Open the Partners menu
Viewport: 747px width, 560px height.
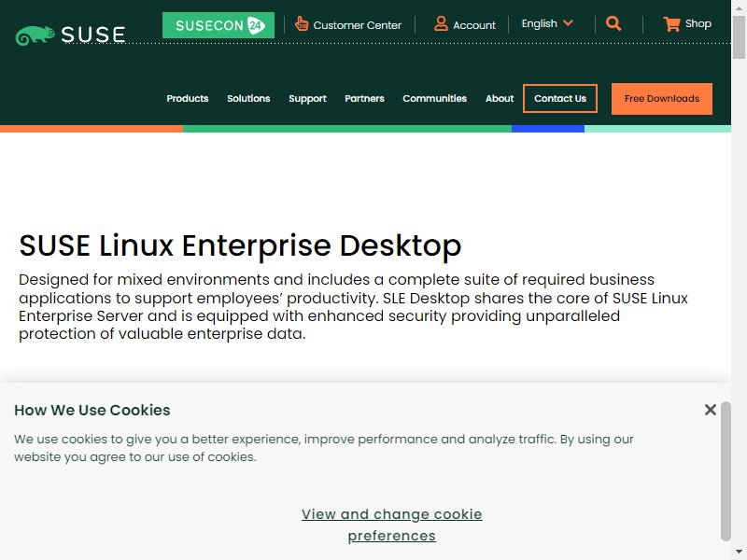pos(364,99)
